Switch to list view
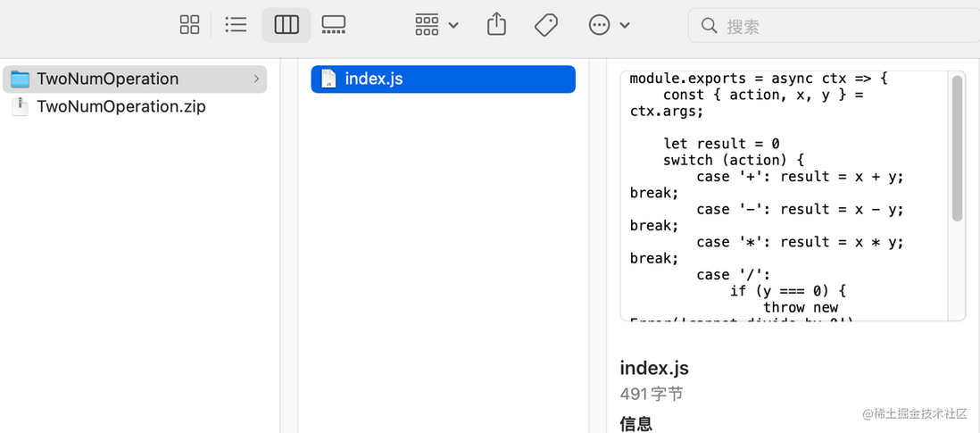 [x=236, y=25]
